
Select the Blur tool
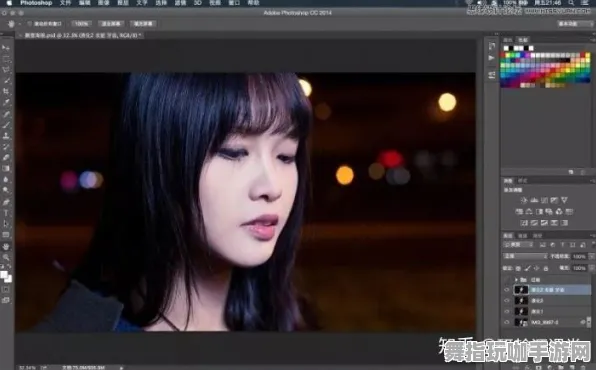point(6,179)
